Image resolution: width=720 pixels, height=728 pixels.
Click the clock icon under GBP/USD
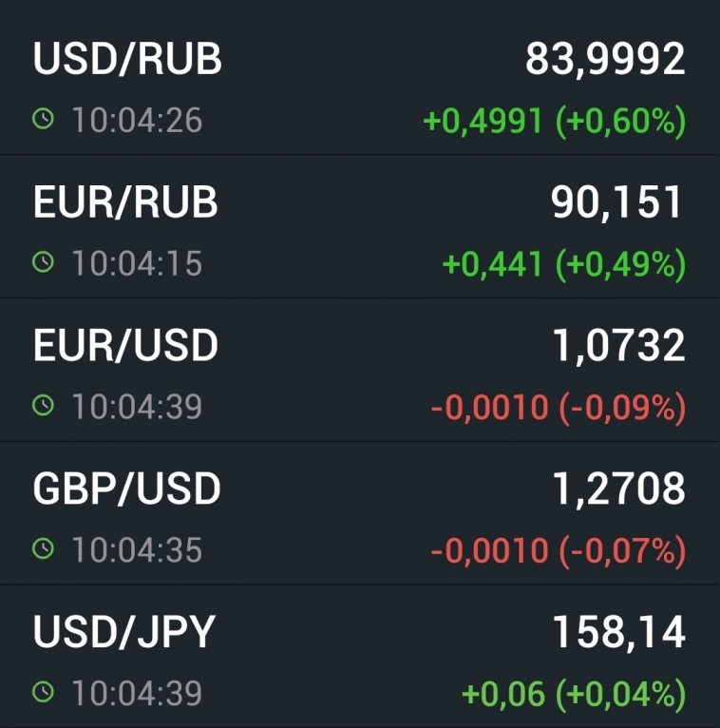point(43,548)
